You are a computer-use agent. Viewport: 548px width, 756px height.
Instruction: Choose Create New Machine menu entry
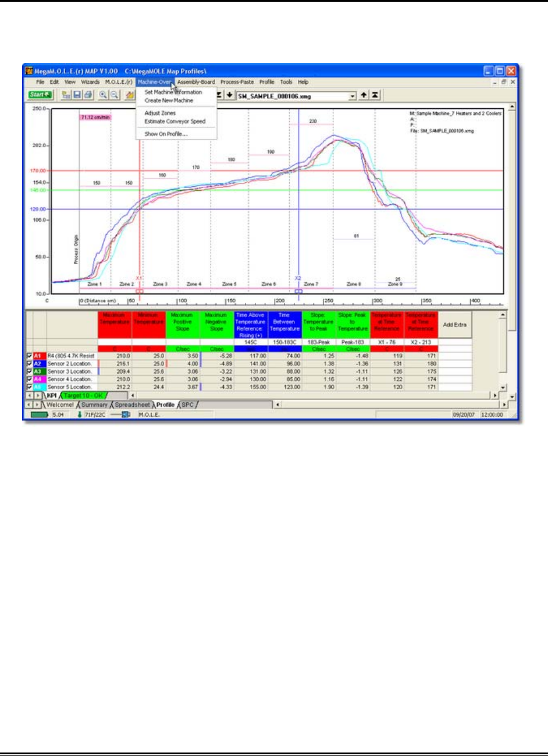click(169, 101)
